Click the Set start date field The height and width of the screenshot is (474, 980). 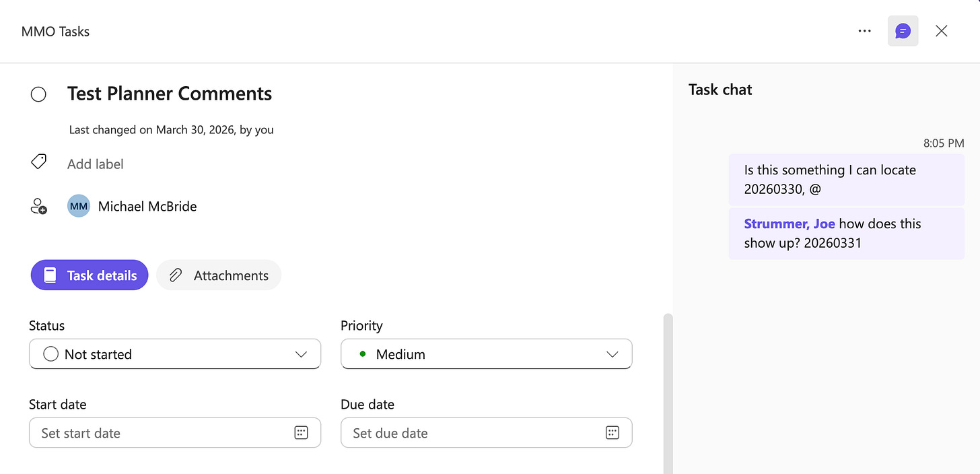pyautogui.click(x=162, y=433)
